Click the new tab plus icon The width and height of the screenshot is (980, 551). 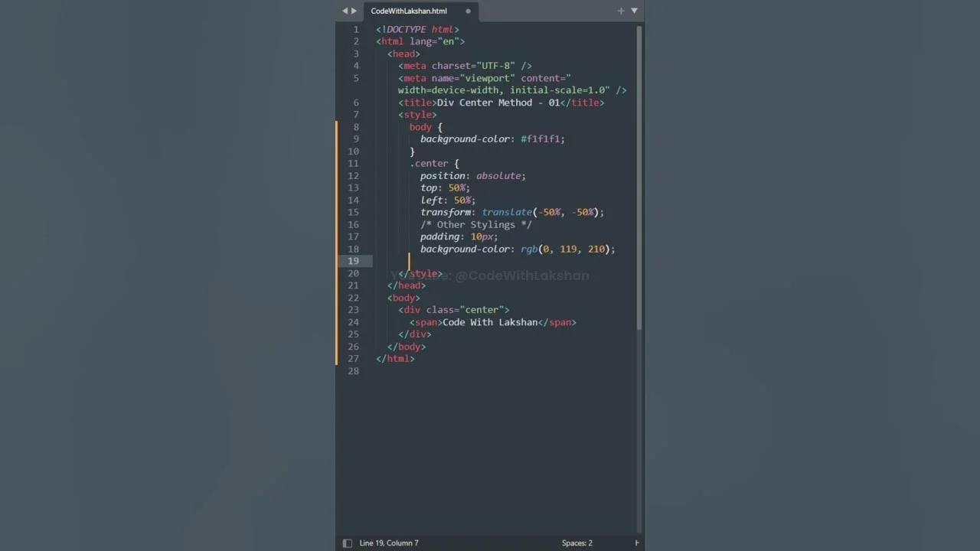(x=621, y=11)
